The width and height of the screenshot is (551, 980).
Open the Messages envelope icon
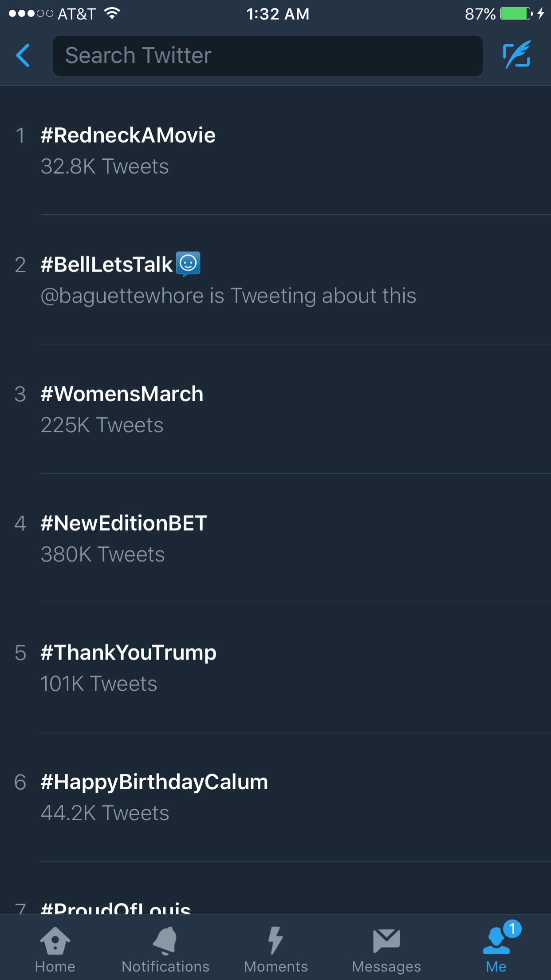[x=386, y=941]
